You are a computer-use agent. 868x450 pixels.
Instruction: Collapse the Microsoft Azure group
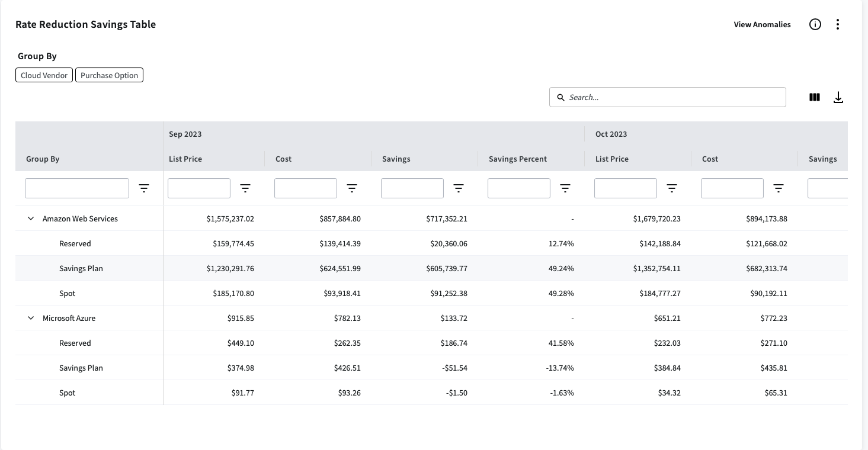[x=31, y=318]
